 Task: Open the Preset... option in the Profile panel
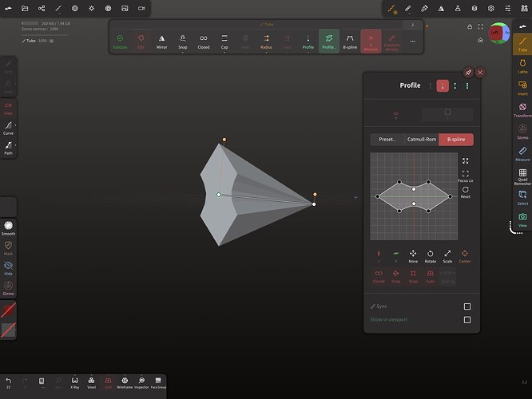pyautogui.click(x=387, y=140)
